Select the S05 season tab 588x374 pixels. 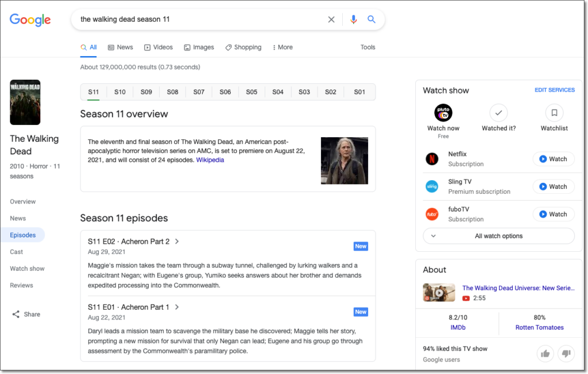pos(252,92)
